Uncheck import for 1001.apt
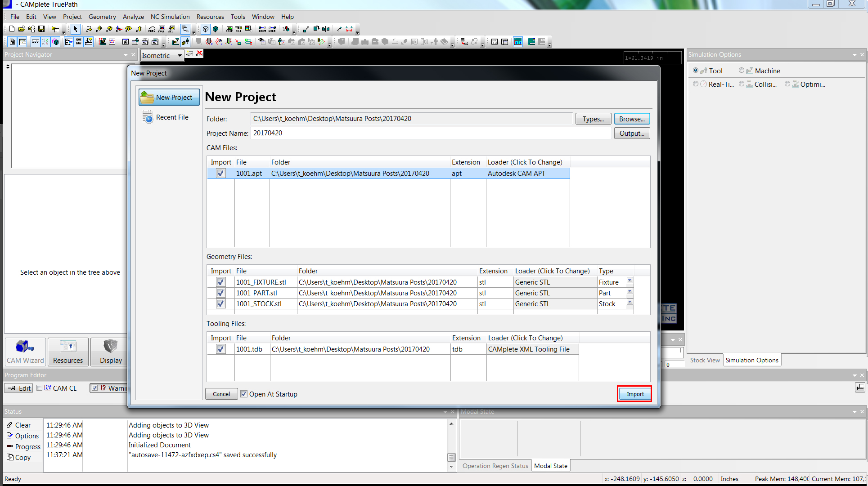 pos(220,173)
